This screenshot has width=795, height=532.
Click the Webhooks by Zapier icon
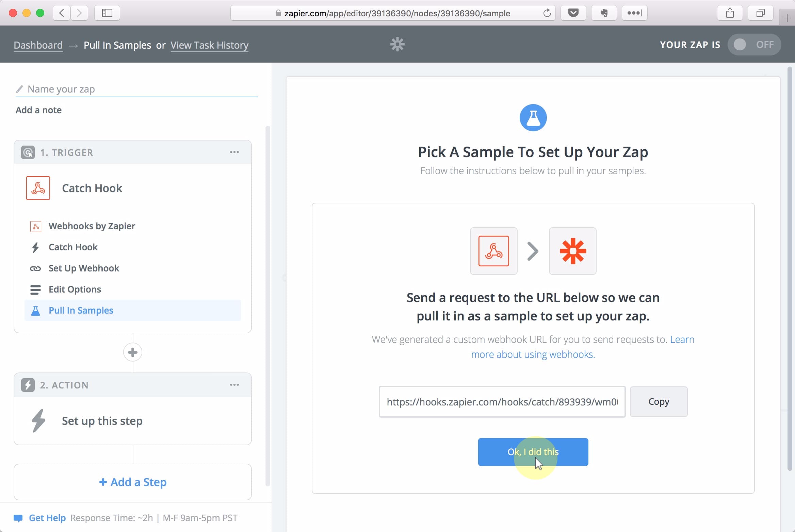(x=35, y=226)
